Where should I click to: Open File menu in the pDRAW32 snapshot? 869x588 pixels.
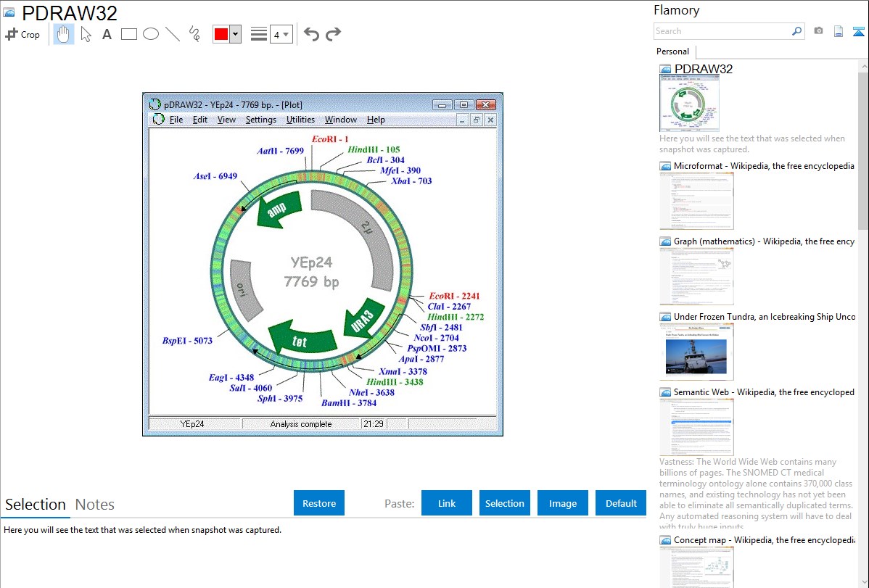click(x=176, y=120)
